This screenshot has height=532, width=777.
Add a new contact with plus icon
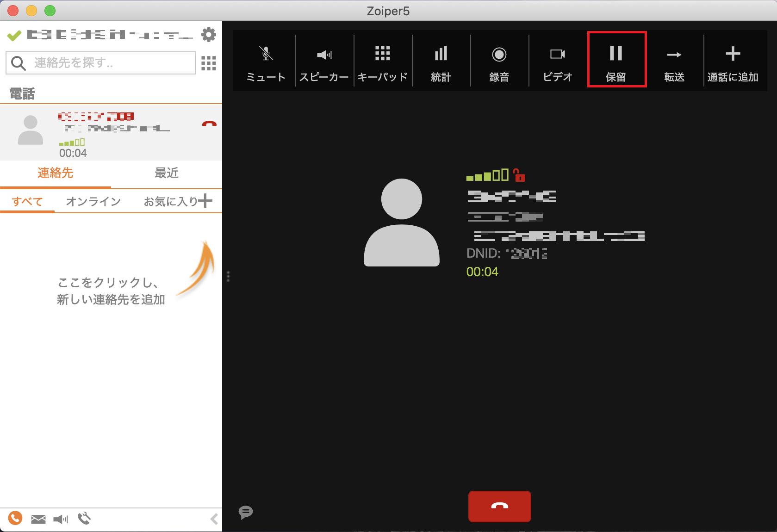205,201
